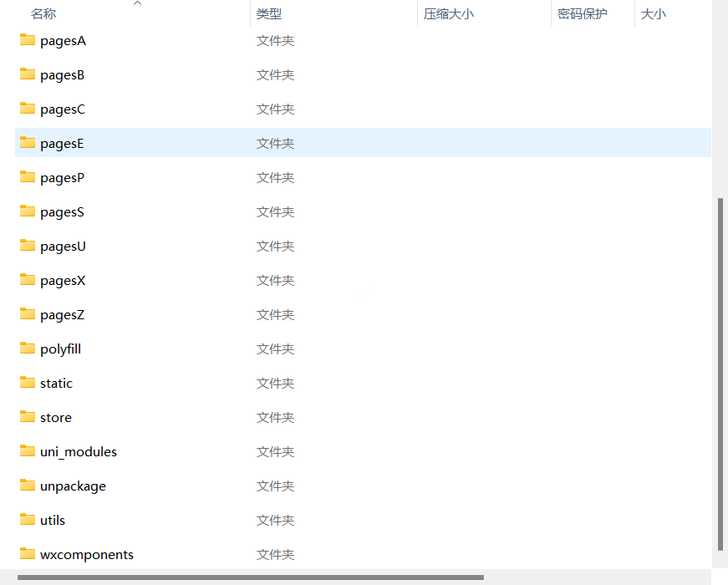Sort by the 名称 column header

click(43, 14)
